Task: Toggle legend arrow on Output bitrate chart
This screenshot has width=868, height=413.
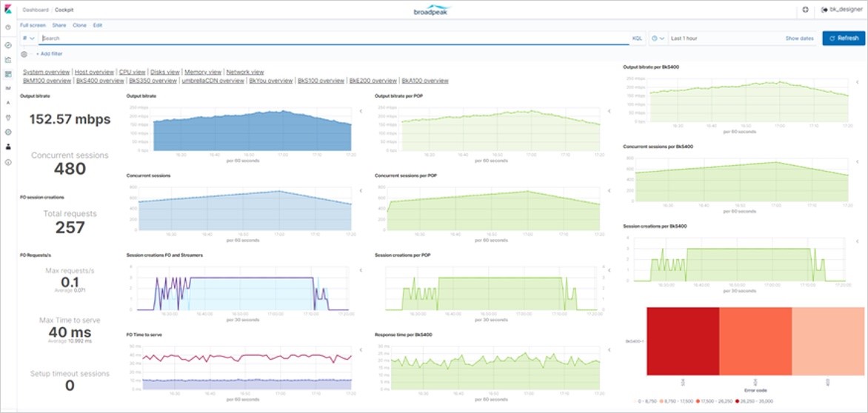Action: point(360,111)
